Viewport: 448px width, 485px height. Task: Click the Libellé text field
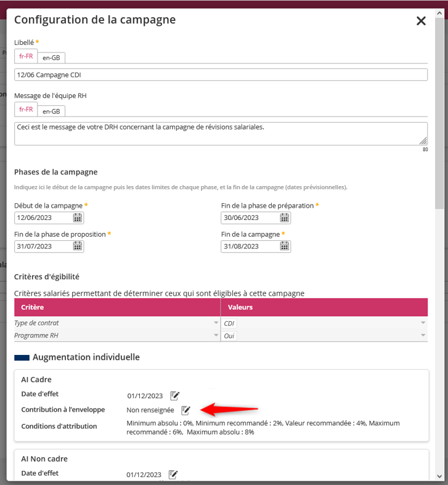tap(221, 75)
